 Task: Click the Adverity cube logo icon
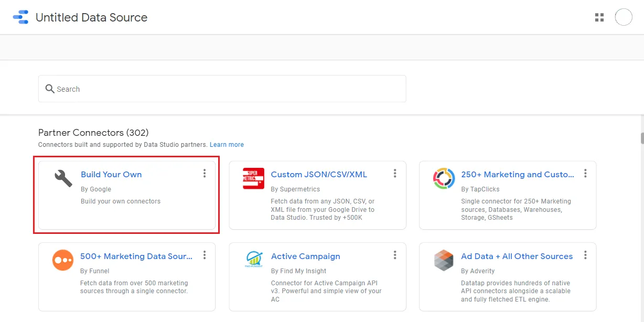(444, 260)
